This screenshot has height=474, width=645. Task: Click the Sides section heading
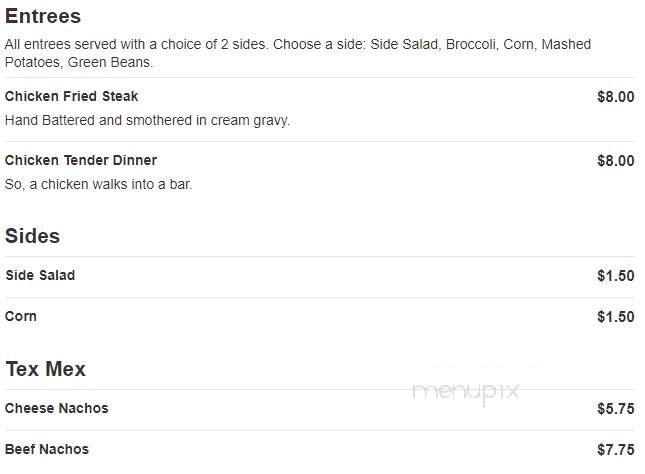32,236
